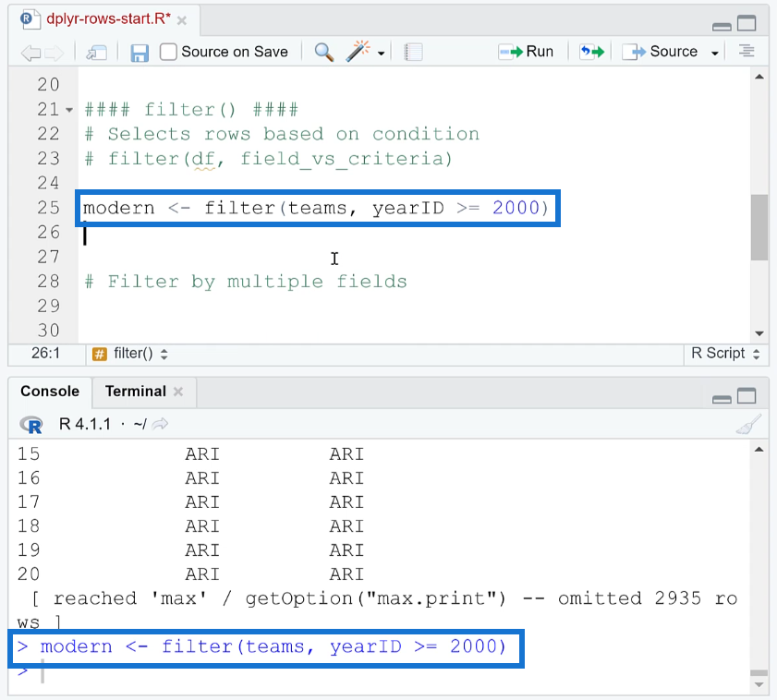
Task: Expand the code tools dropdown arrow
Action: click(381, 53)
